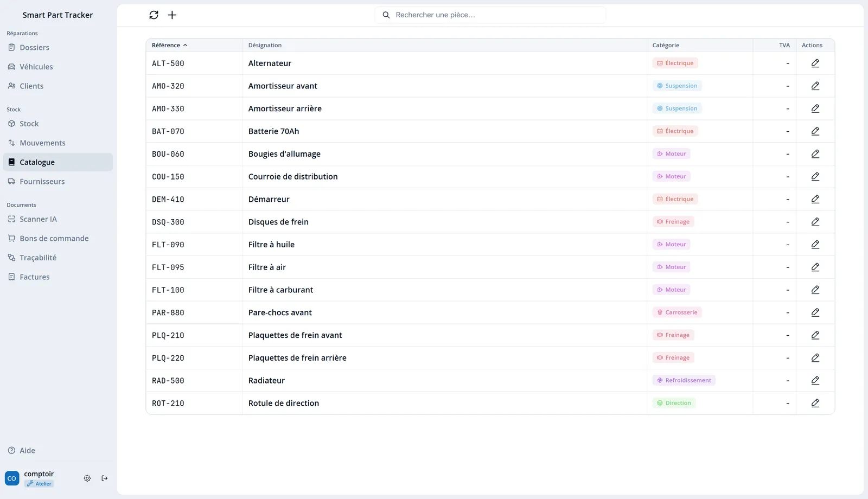Click the Filtre à carburant designation

[x=280, y=290]
